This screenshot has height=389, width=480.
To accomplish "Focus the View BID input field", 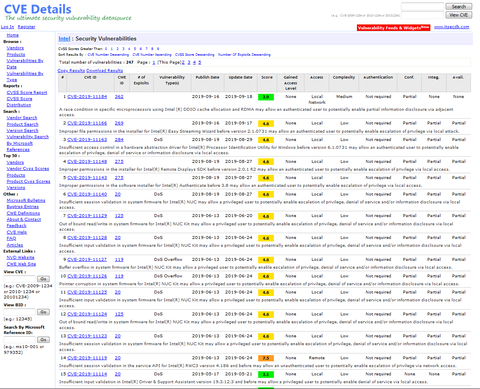I will (19, 312).
